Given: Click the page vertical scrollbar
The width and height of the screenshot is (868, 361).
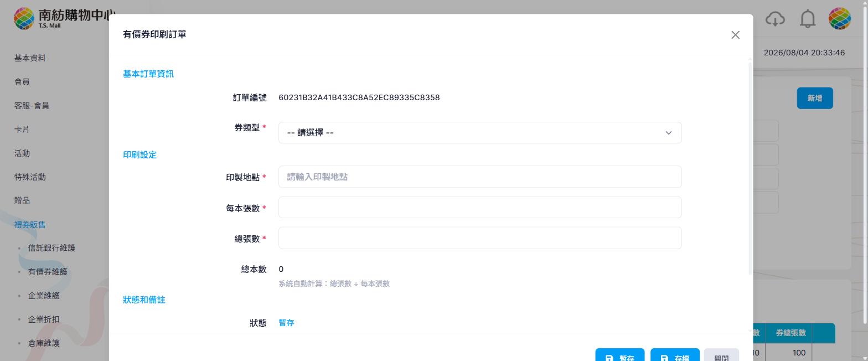Looking at the screenshot, I should pos(865,166).
